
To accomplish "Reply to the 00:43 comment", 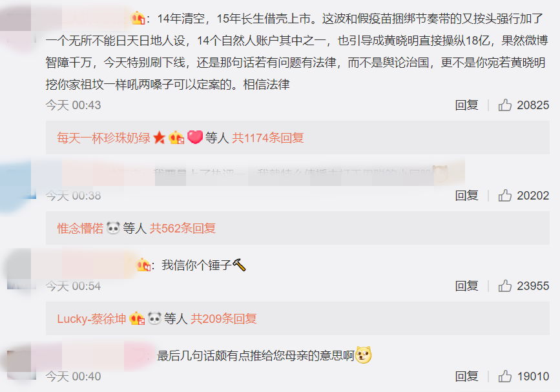I will pyautogui.click(x=467, y=105).
